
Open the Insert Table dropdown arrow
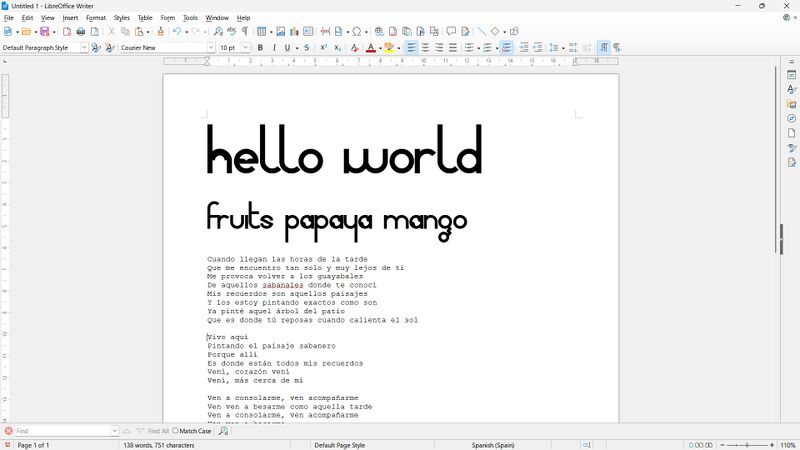pos(271,32)
